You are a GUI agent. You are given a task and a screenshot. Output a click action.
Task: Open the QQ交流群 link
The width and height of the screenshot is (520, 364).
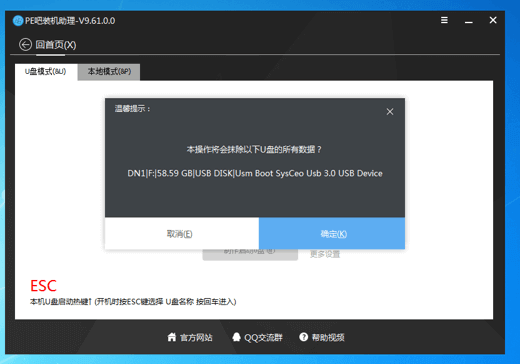click(263, 337)
